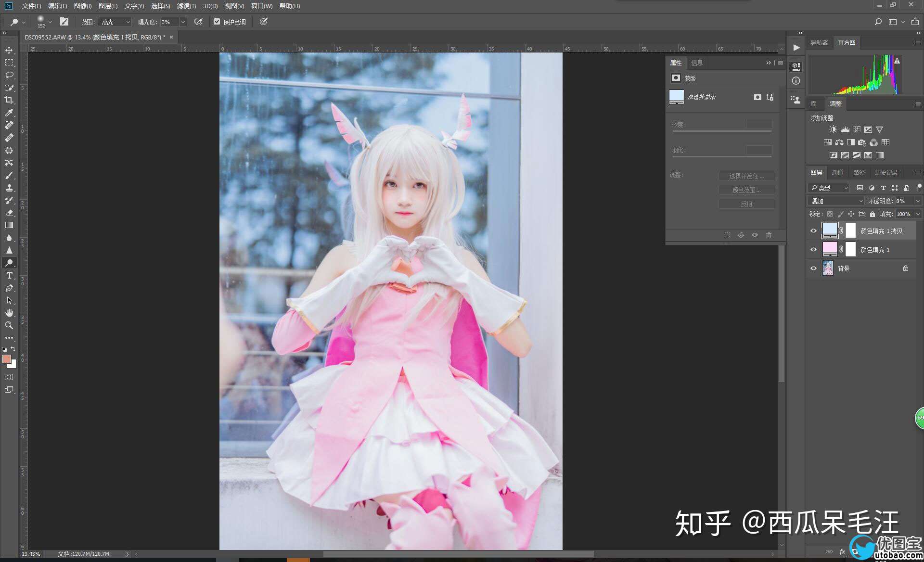Open the 填充 dropdown arrow
The width and height of the screenshot is (924, 562).
918,214
